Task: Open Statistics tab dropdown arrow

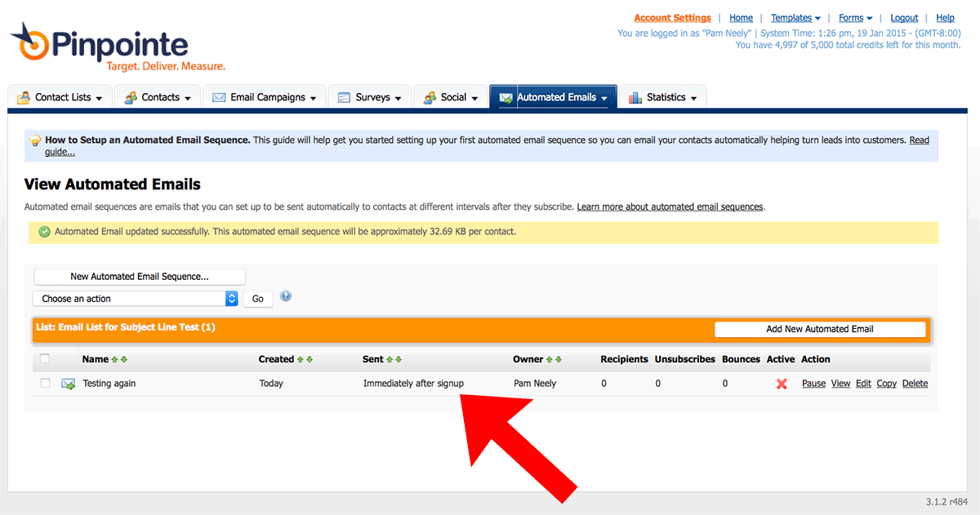Action: click(x=694, y=98)
